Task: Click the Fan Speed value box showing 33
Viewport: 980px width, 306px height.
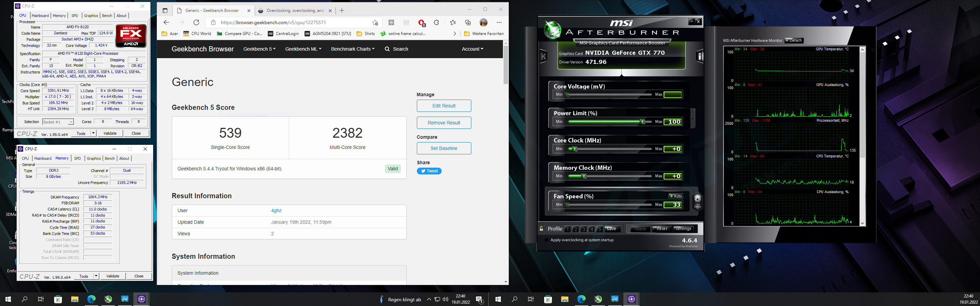Action: pos(673,205)
